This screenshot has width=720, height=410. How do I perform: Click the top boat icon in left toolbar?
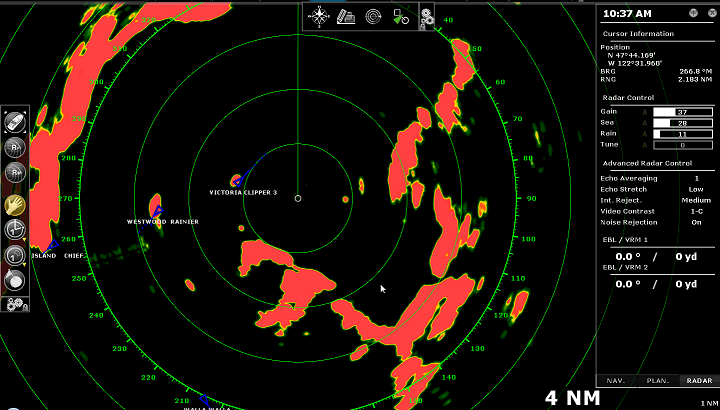pos(15,121)
